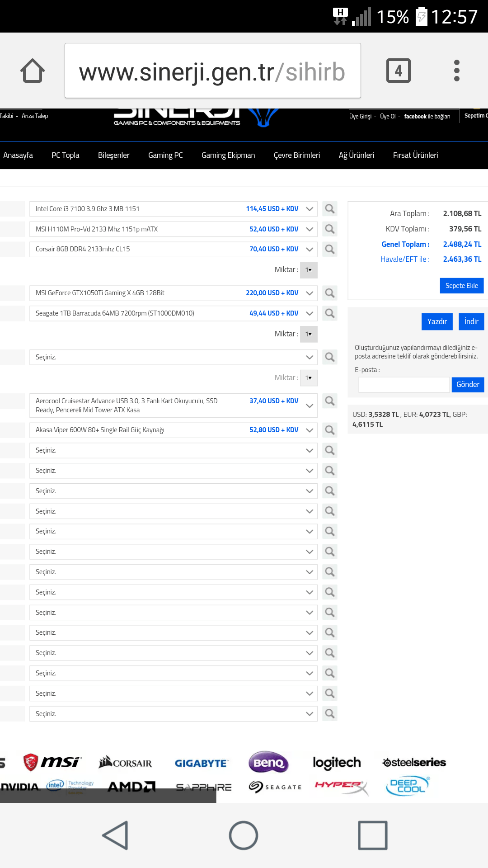Open quantity selector under Corsair RAM
Screen dimensions: 488x868
click(x=309, y=270)
